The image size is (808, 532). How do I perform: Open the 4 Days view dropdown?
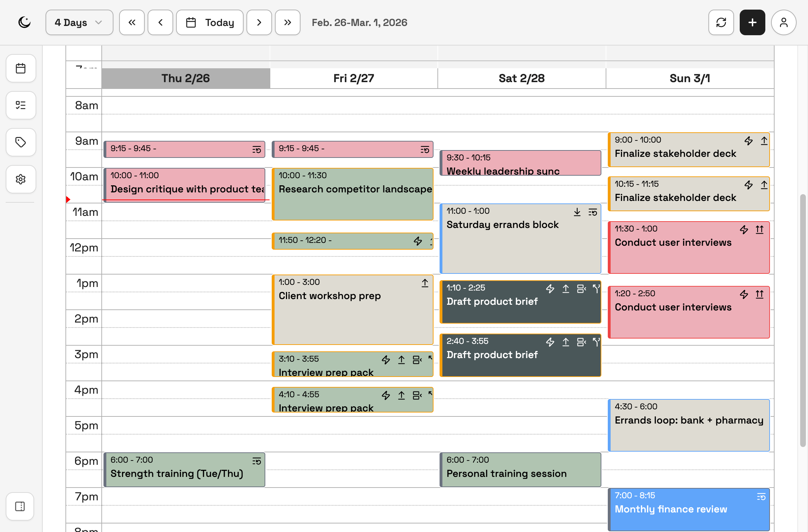tap(79, 22)
